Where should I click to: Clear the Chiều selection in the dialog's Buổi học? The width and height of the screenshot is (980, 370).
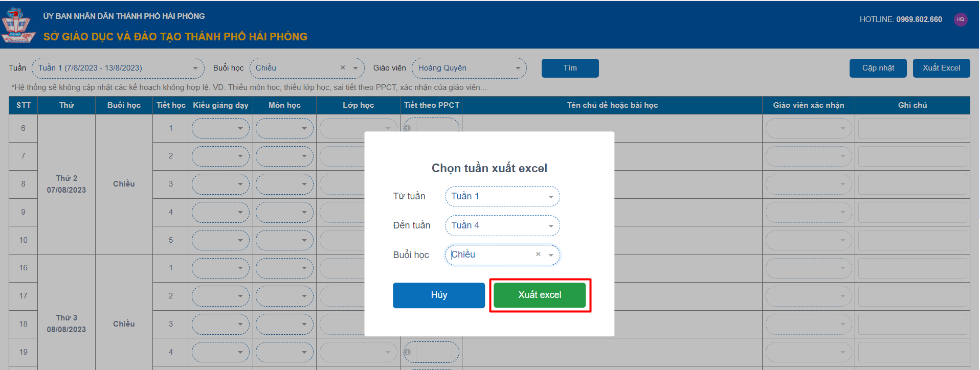click(x=538, y=255)
